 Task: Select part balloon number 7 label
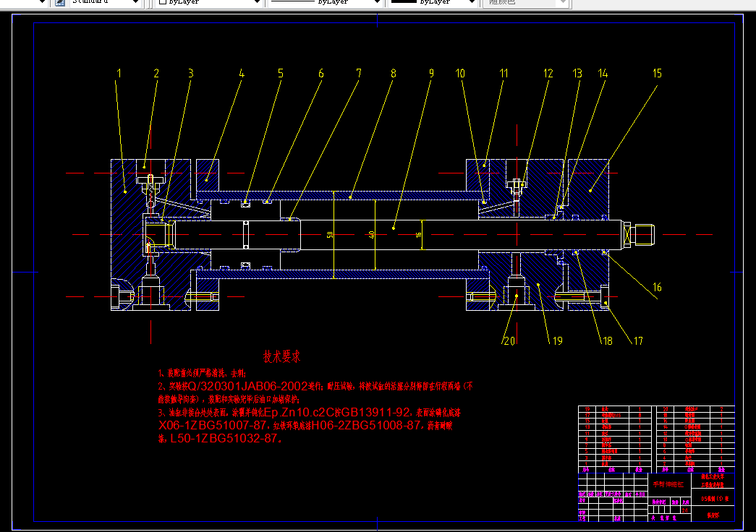click(359, 73)
